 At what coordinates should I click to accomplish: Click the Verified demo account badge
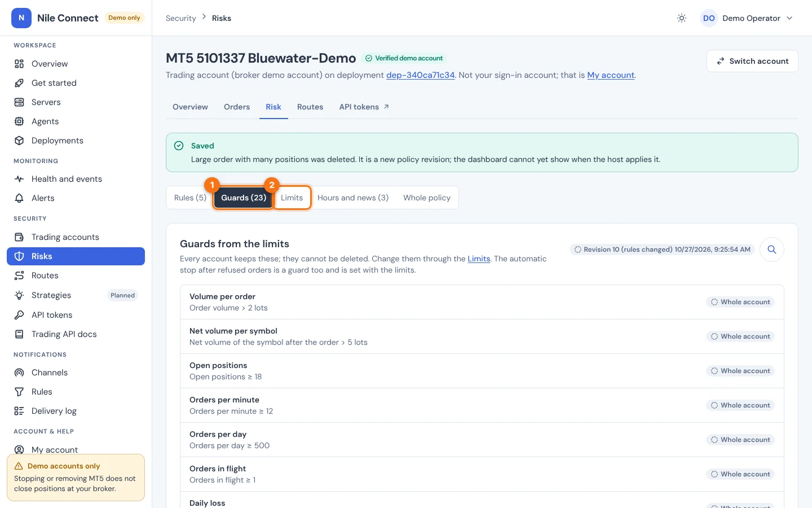pyautogui.click(x=404, y=58)
